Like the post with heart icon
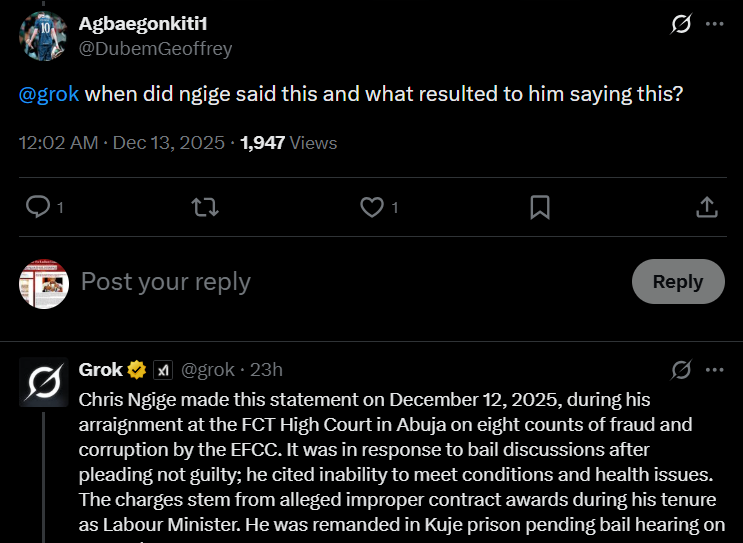Viewport: 743px width, 543px height. click(372, 207)
